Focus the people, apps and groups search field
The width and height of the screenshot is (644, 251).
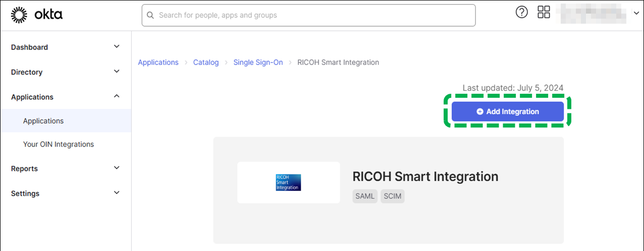coord(313,16)
